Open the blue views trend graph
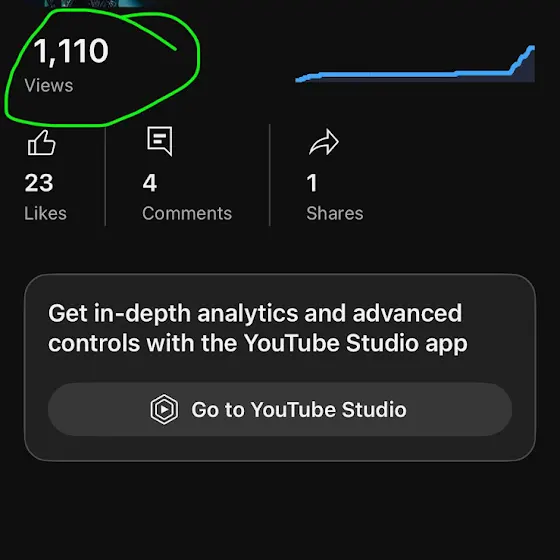 415,64
